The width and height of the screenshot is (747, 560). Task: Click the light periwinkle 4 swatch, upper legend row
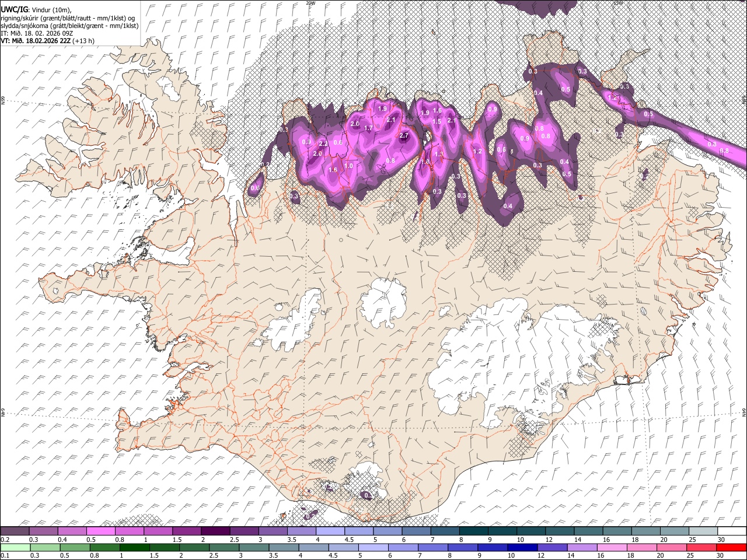tap(330, 531)
